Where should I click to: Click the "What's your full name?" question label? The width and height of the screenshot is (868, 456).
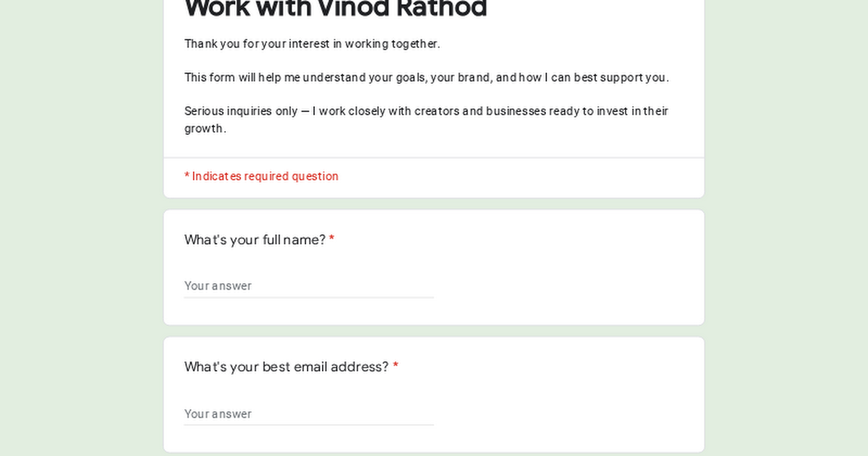(x=255, y=240)
